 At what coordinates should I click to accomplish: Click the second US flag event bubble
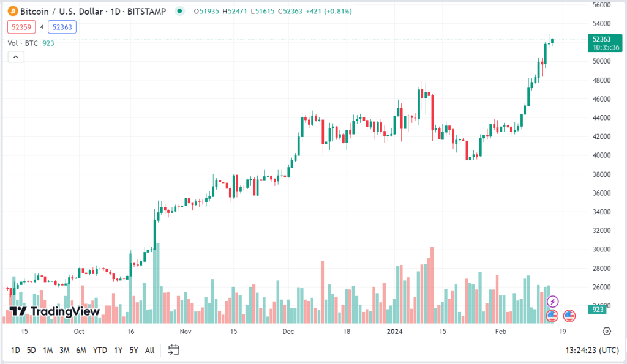569,316
